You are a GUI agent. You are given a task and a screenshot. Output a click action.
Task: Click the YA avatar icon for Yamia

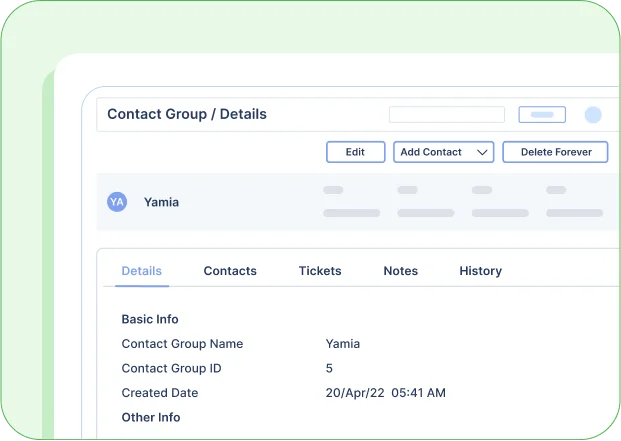point(117,202)
